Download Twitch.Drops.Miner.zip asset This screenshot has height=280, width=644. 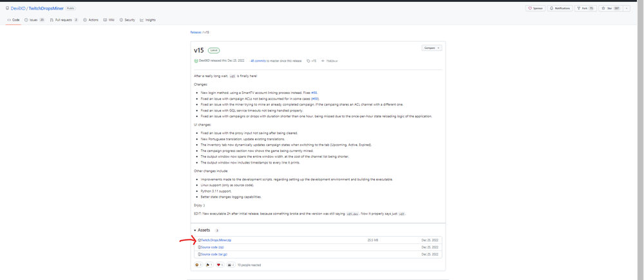[216, 240]
